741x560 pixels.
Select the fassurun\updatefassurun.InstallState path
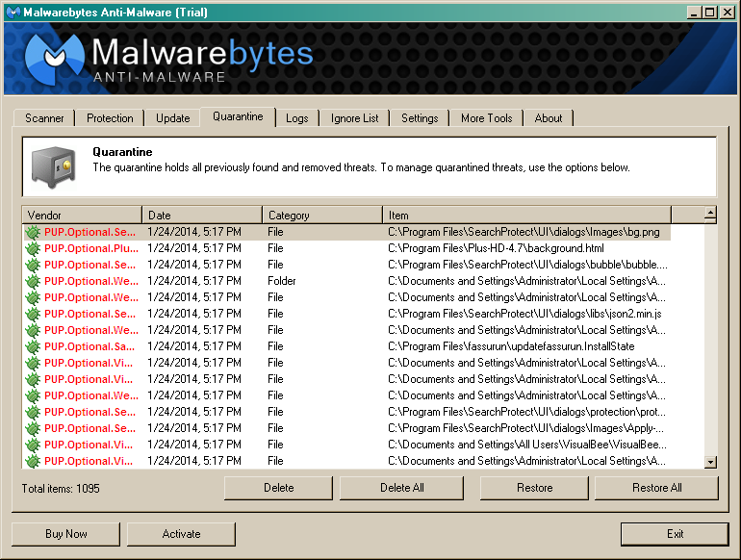[x=511, y=346]
